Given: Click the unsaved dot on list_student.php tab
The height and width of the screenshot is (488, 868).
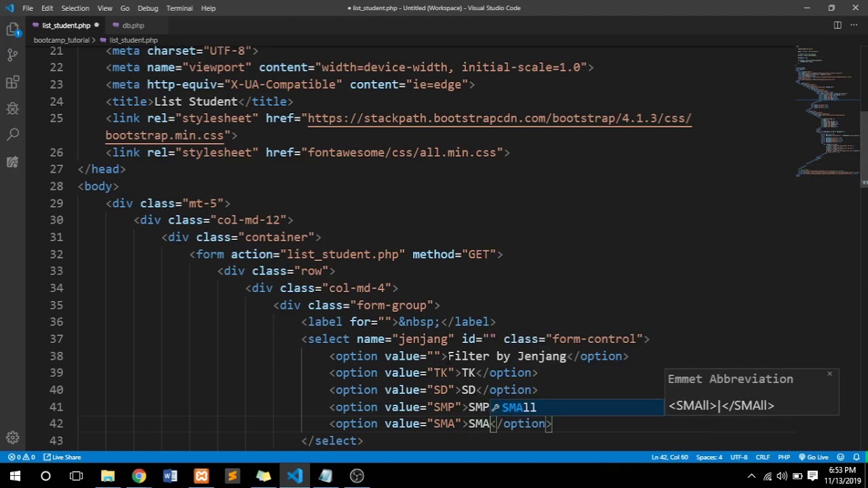Looking at the screenshot, I should pos(96,25).
